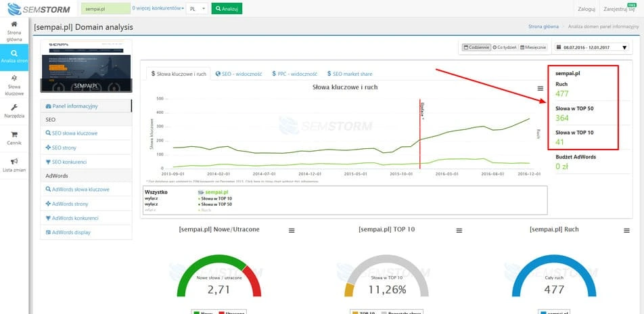The width and height of the screenshot is (644, 314).
Task: Click the green Analizuj button
Action: [226, 9]
